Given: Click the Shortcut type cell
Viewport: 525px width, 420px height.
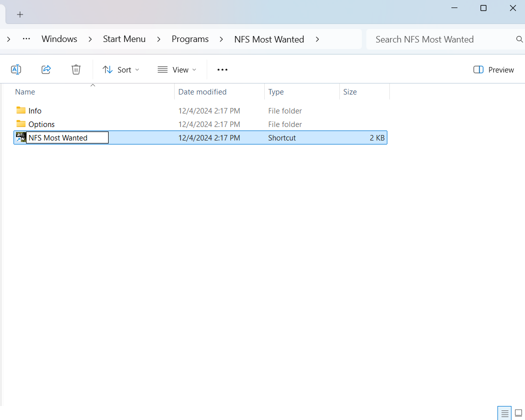Looking at the screenshot, I should [x=282, y=138].
